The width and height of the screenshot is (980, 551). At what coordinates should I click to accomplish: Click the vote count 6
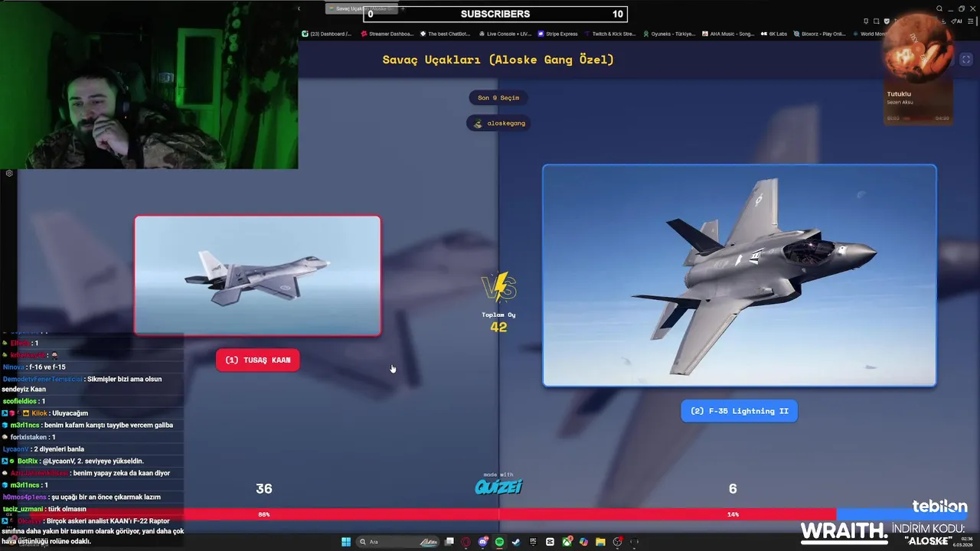[733, 488]
